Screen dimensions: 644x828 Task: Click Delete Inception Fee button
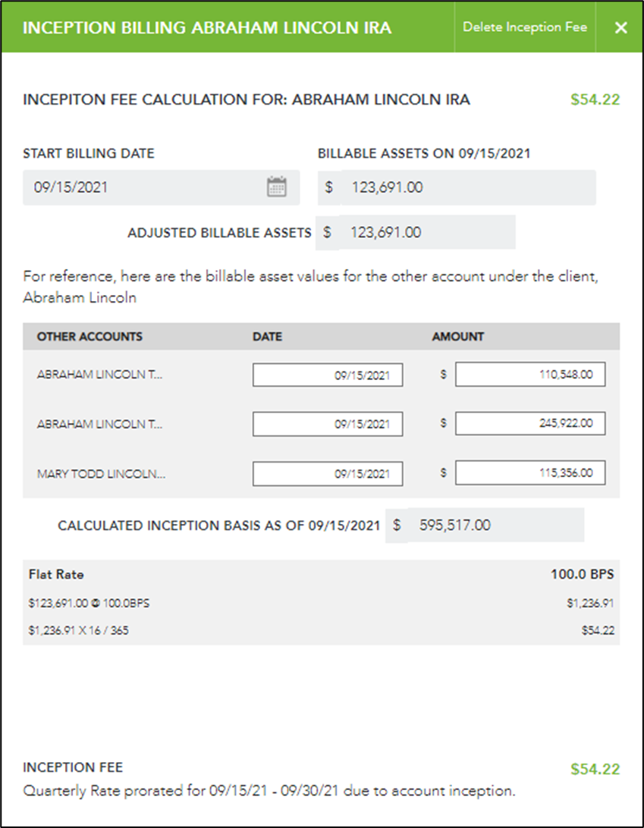point(525,27)
